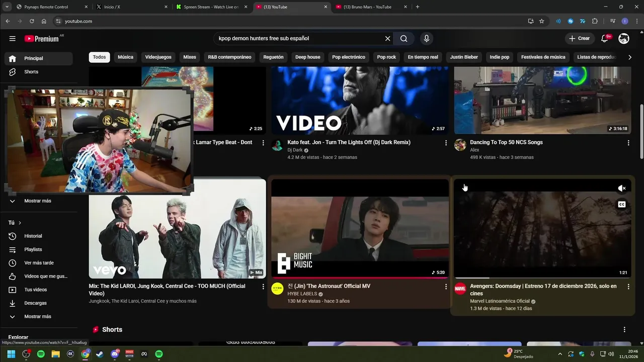
Task: Switch to the Inicio / X tab
Action: pyautogui.click(x=132, y=7)
